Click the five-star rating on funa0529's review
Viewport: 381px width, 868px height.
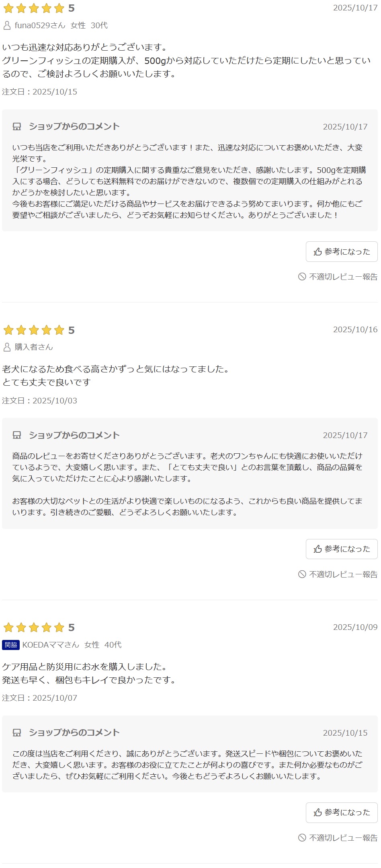(x=34, y=8)
